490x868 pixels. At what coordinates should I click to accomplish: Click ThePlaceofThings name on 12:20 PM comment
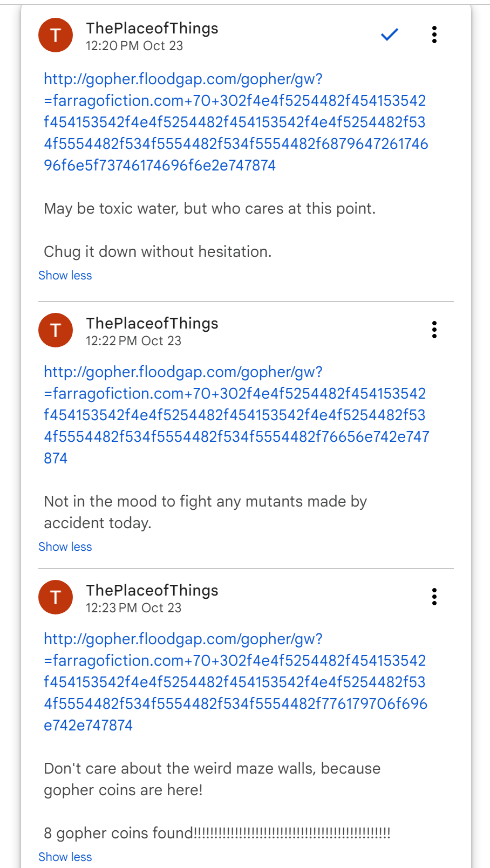[x=152, y=28]
